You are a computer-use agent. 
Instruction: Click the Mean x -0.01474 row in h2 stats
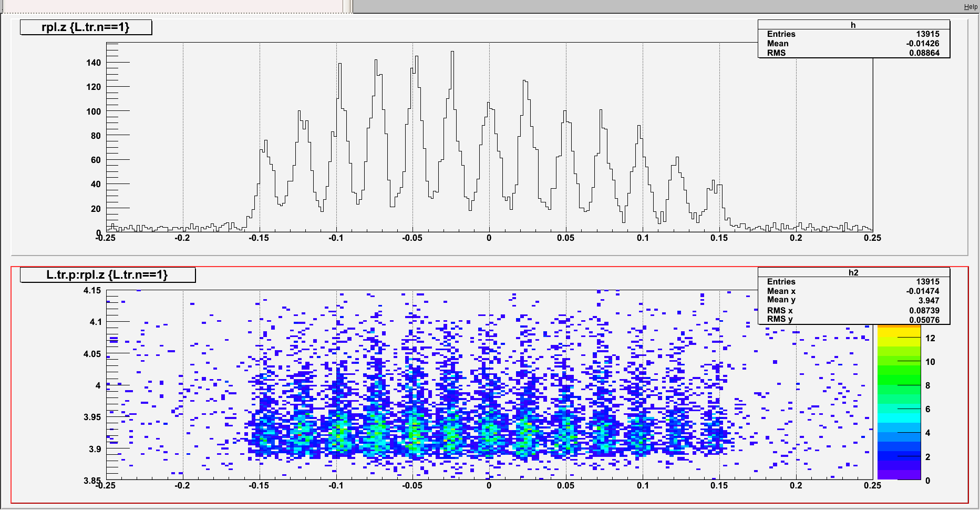coord(854,291)
